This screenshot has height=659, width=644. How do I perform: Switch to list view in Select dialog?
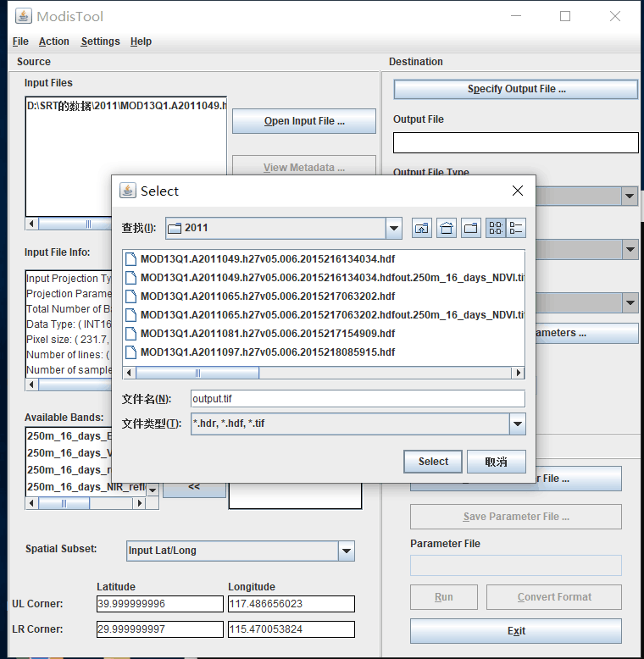(x=496, y=228)
